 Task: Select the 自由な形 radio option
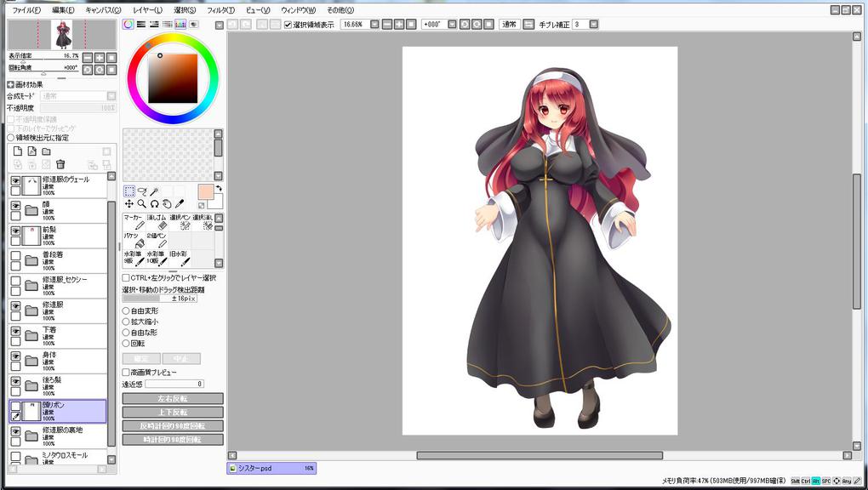point(126,333)
